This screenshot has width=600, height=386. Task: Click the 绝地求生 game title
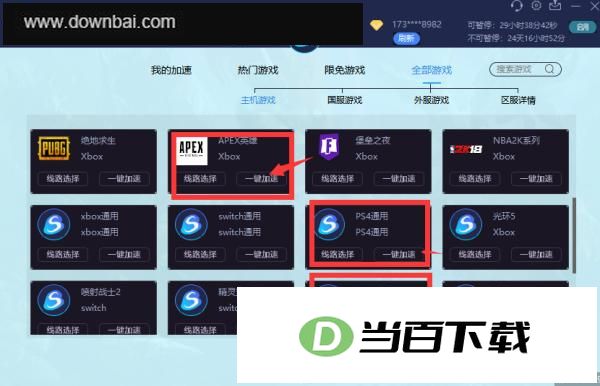[98, 140]
